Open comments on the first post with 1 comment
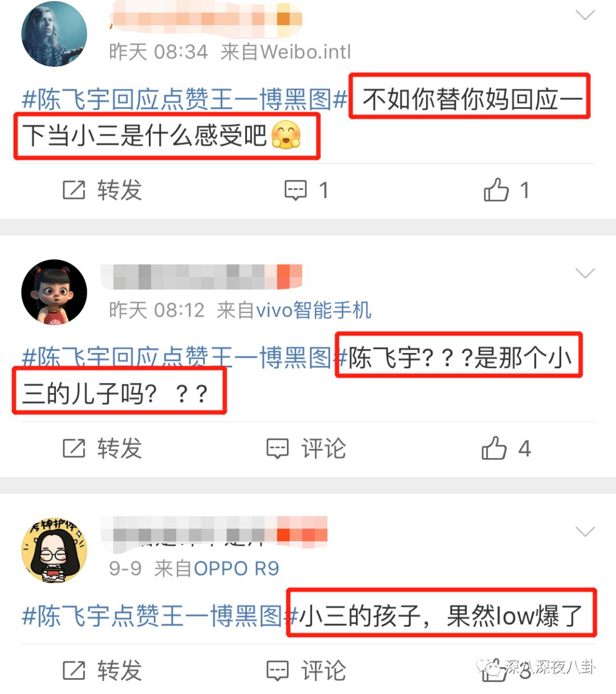This screenshot has width=616, height=694. tap(295, 190)
